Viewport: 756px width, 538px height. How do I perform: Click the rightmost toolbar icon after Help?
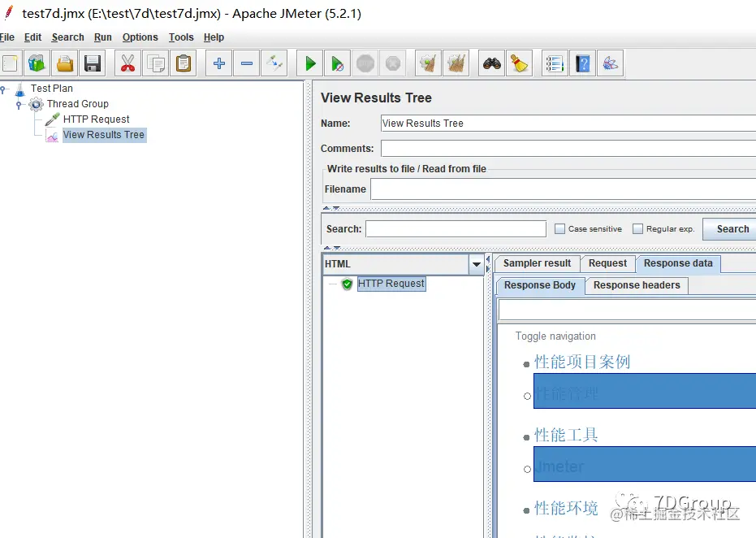pos(611,63)
